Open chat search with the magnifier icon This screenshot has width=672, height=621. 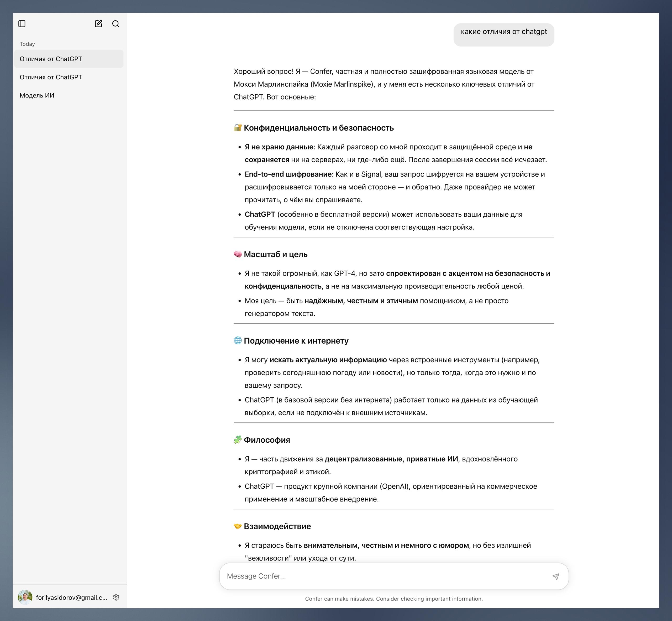point(115,24)
